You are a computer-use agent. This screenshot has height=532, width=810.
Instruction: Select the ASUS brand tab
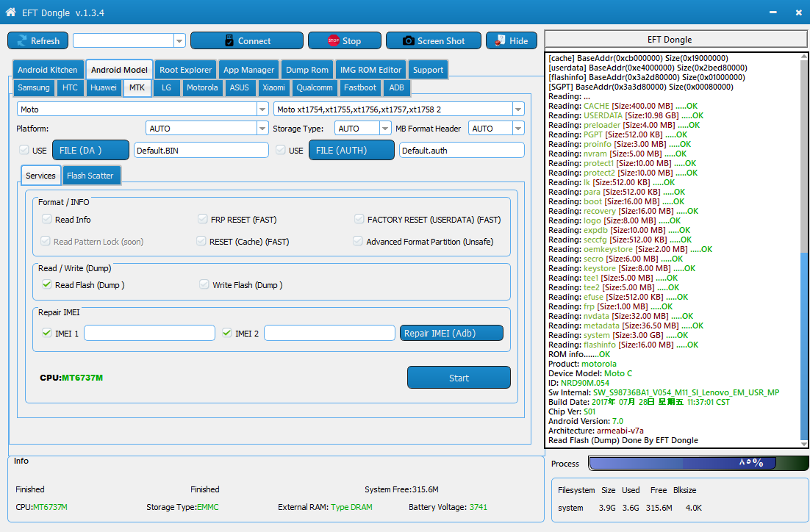coord(239,87)
